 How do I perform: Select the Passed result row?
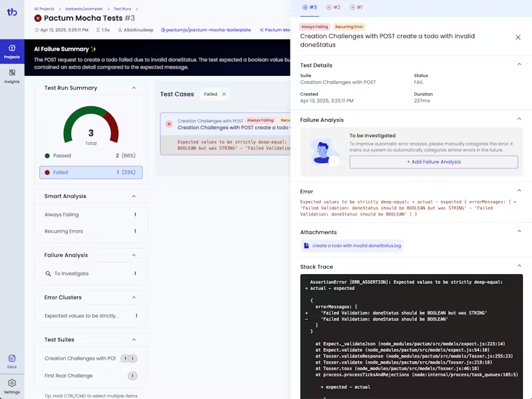point(90,156)
